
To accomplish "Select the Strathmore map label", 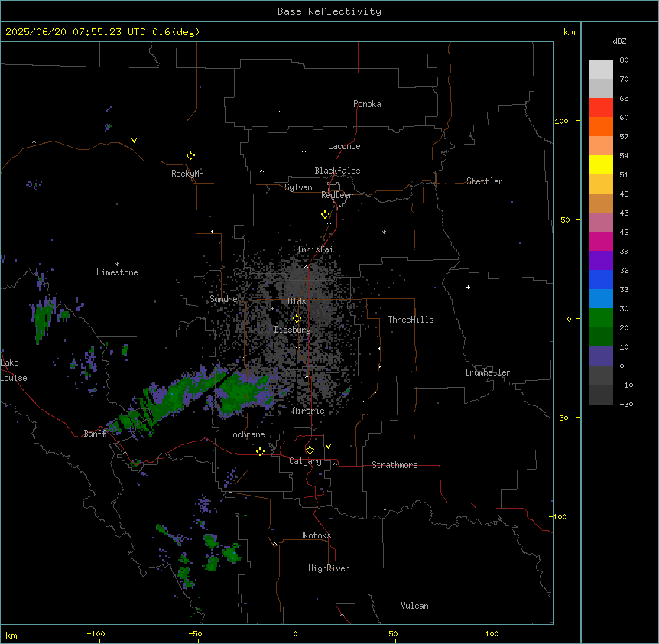I will coord(394,465).
